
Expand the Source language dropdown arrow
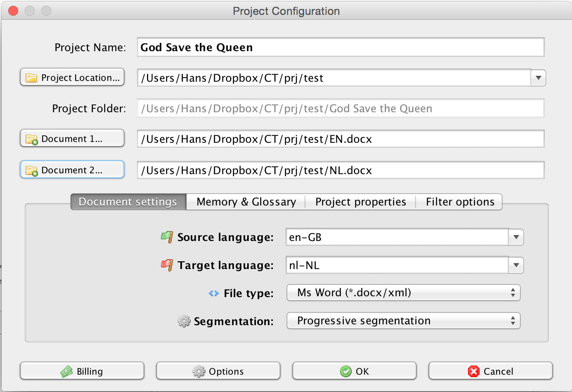tap(516, 237)
